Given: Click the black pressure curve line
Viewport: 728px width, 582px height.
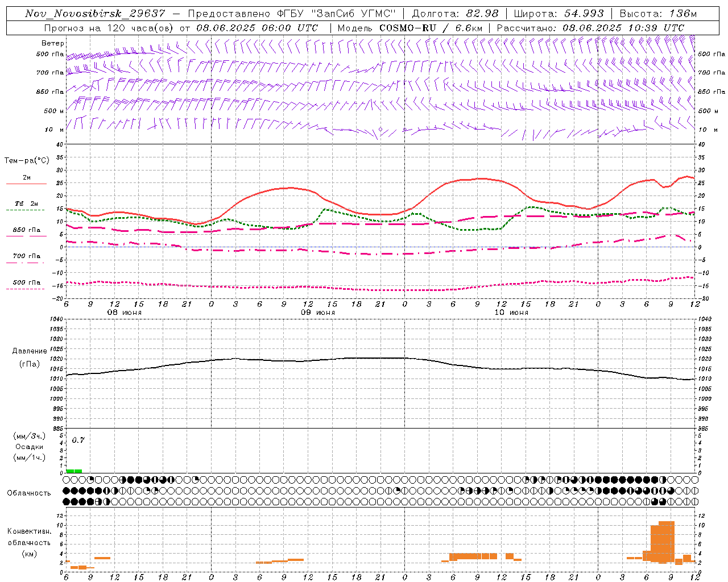Looking at the screenshot, I should point(380,358).
